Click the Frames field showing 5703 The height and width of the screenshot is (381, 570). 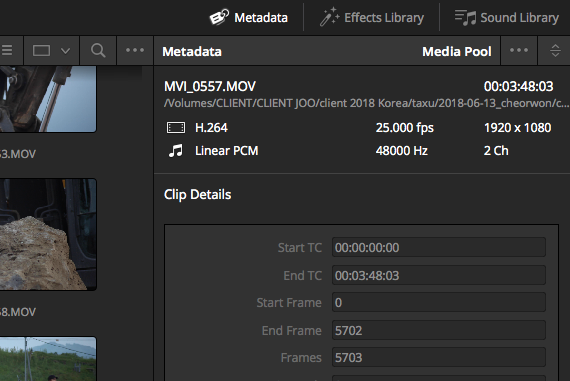point(439,357)
